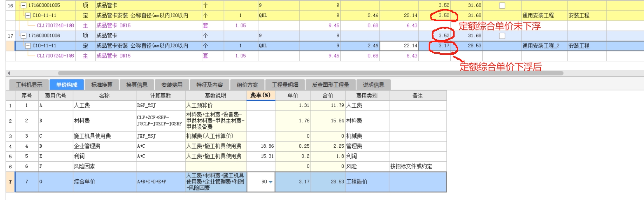Select 成品管卡 DN15 under row 17
The image size is (644, 200).
(x=148, y=56)
